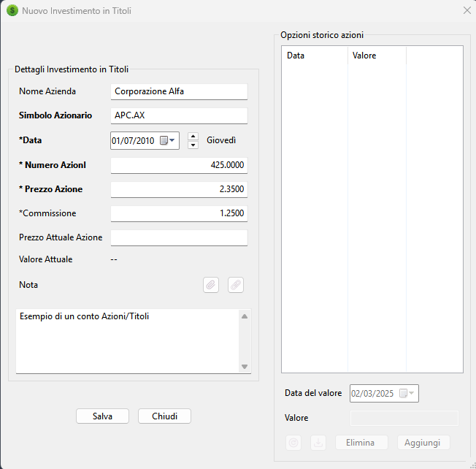Increase date with the up spinner arrow
Image resolution: width=476 pixels, height=469 pixels.
click(x=193, y=136)
